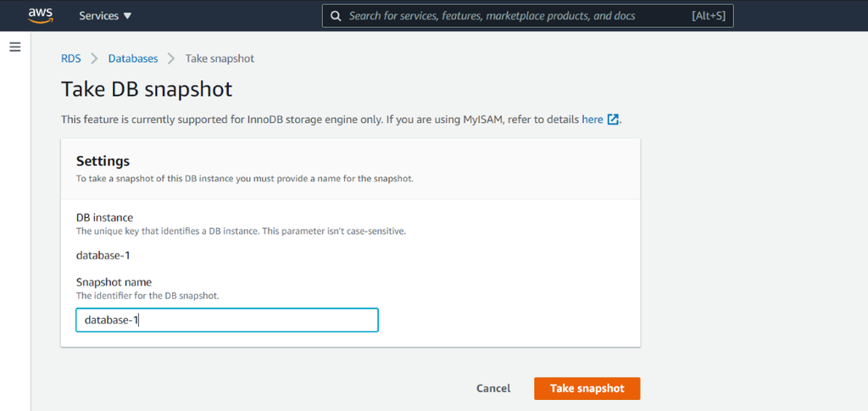Click the external link icon beside here

pos(613,119)
